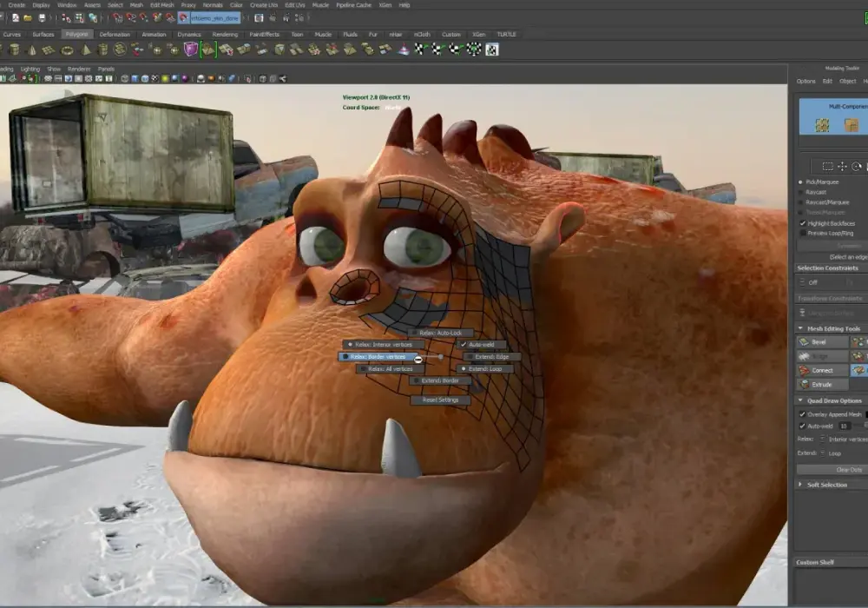868x608 pixels.
Task: Click the purple cube shelf icon
Action: (190, 50)
